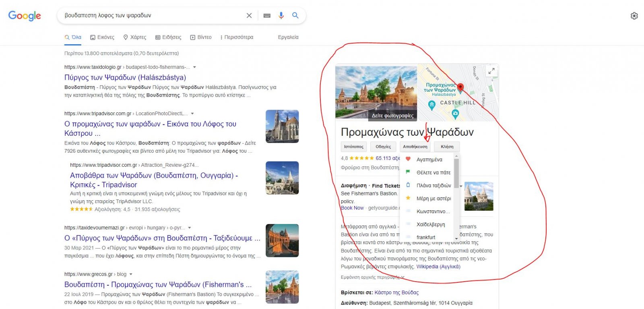The height and width of the screenshot is (309, 644).
Task: Open the Matthias church result thumbnail
Action: (282, 127)
